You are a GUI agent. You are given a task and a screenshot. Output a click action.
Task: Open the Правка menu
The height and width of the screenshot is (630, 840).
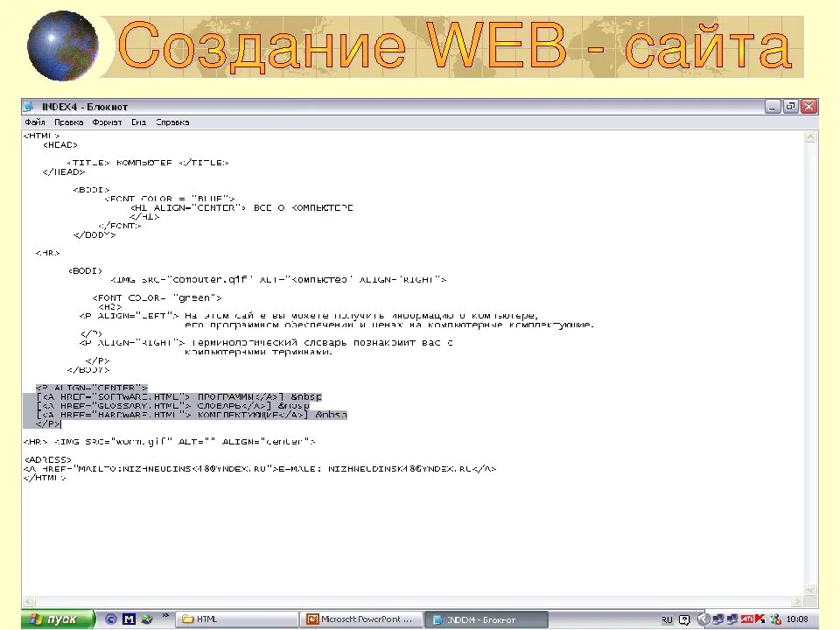(68, 122)
